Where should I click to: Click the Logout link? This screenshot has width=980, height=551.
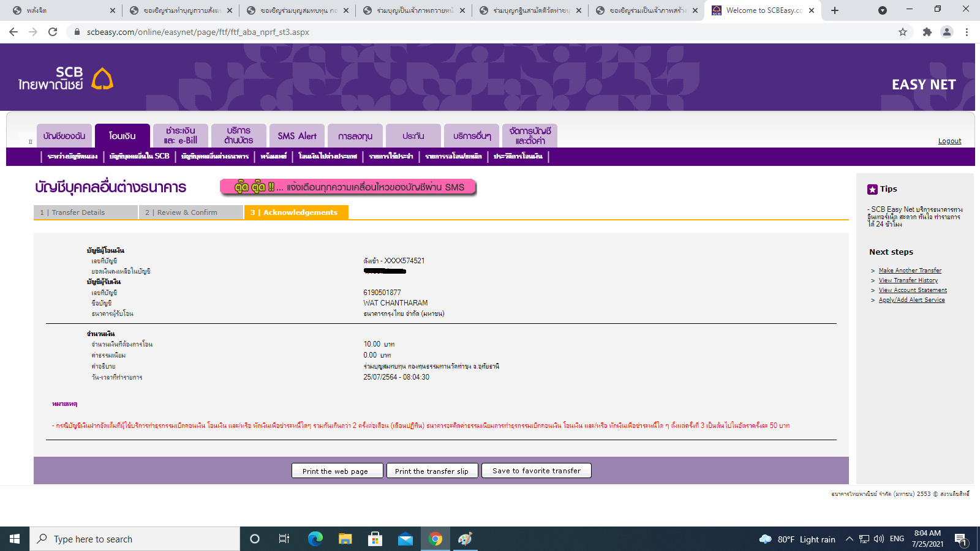coord(949,141)
